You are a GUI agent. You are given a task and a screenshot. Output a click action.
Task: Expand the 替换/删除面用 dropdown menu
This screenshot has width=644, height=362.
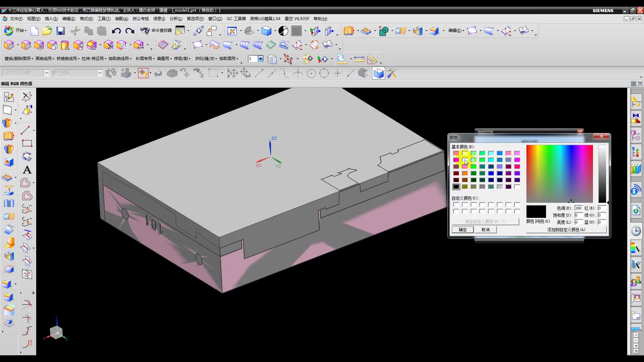(19, 59)
